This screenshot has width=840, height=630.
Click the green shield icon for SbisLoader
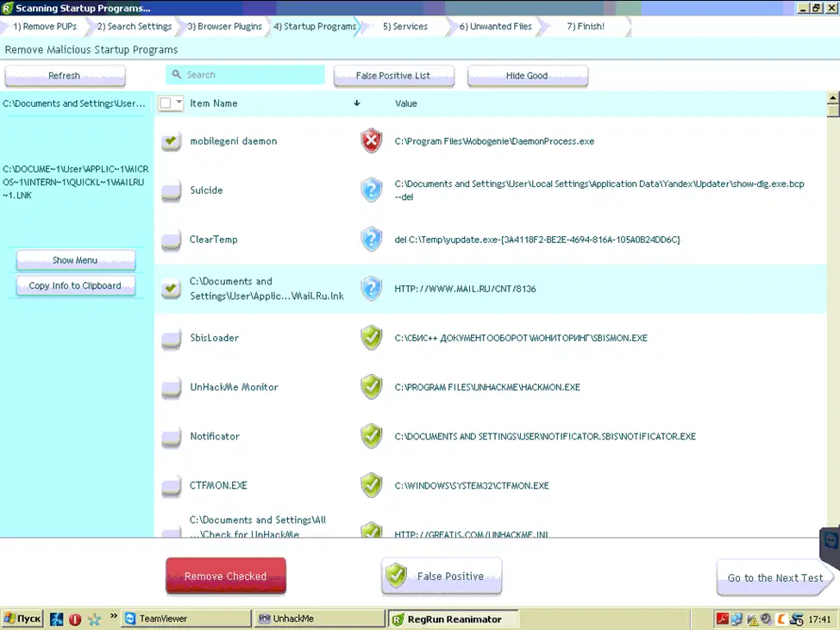pos(371,338)
